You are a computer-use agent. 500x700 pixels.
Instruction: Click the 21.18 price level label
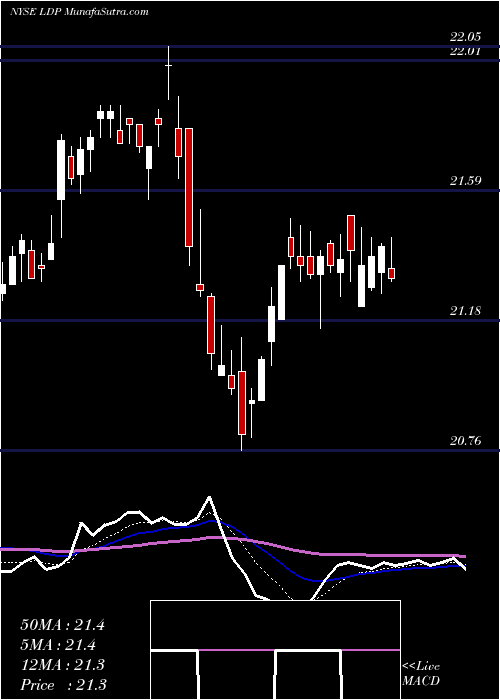click(466, 311)
